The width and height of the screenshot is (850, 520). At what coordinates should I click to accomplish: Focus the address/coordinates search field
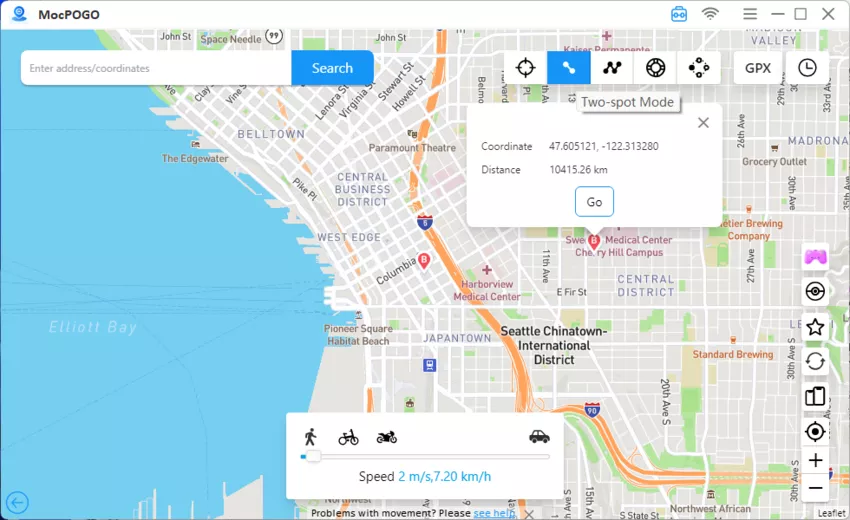(156, 68)
